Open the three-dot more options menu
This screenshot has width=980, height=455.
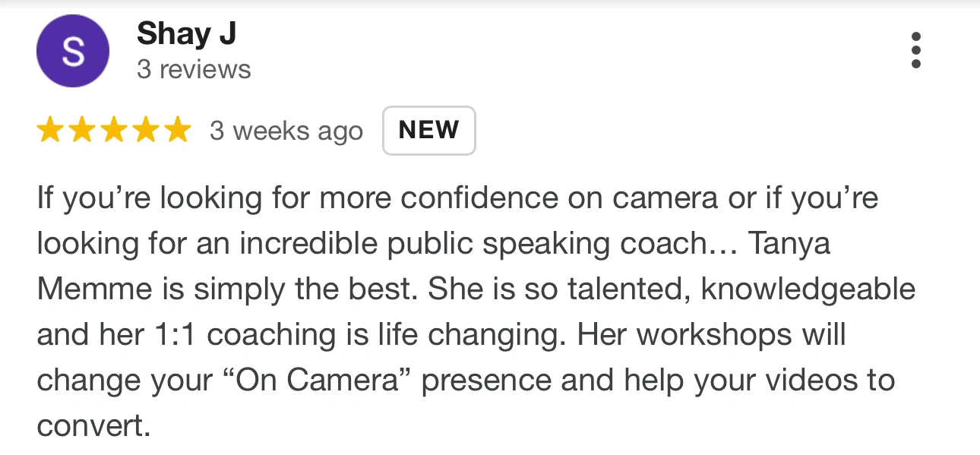point(915,51)
